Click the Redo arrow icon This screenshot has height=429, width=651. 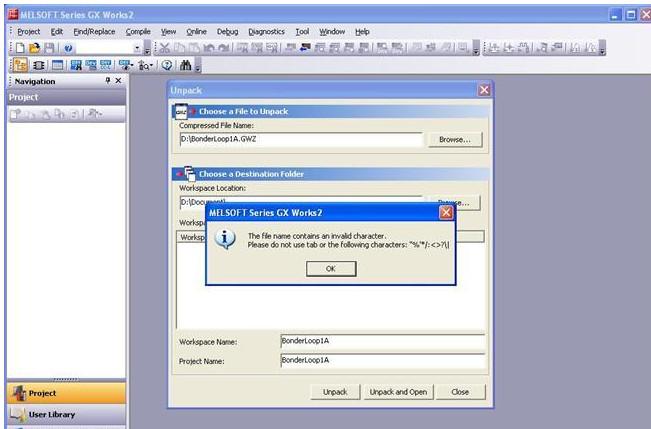click(x=224, y=48)
